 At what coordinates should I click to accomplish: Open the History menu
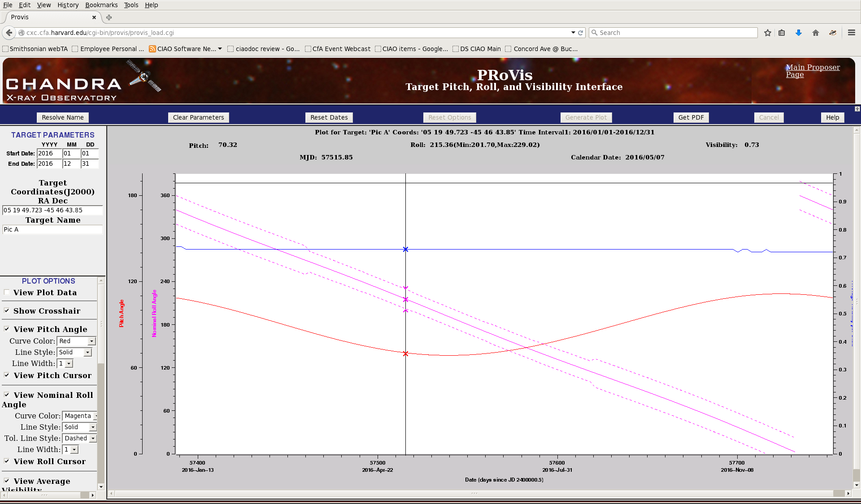[x=68, y=5]
